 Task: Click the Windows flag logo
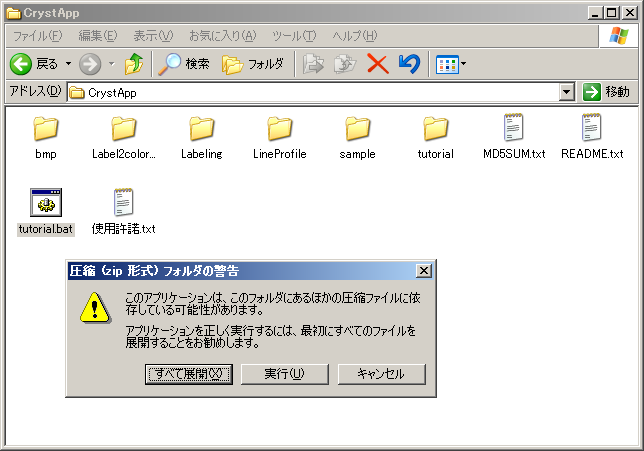pos(619,36)
